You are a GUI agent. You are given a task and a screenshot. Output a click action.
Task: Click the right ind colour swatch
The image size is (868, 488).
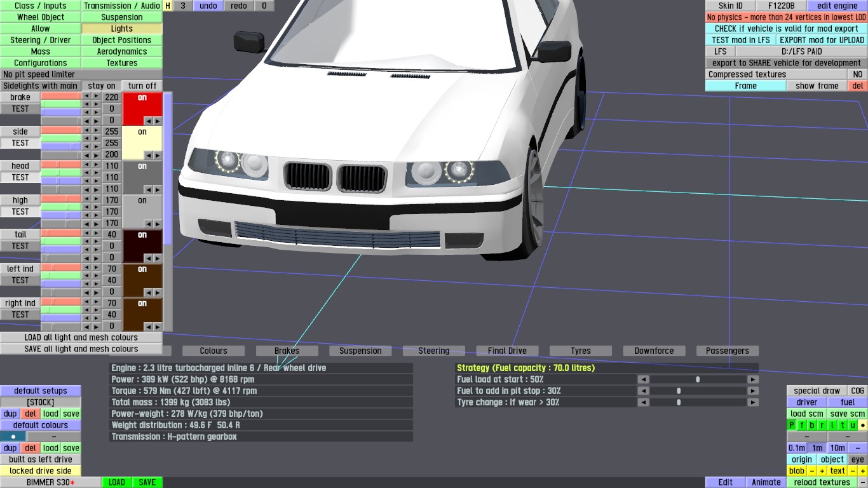(142, 315)
